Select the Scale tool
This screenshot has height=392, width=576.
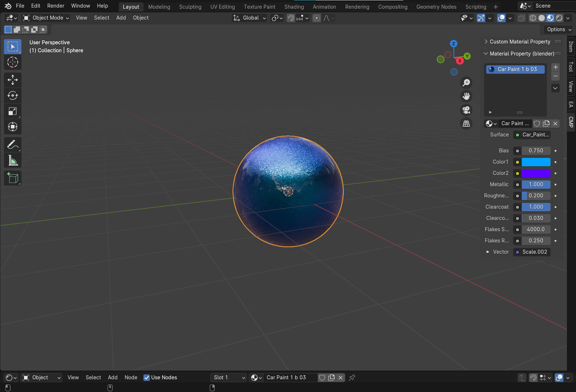pyautogui.click(x=13, y=111)
